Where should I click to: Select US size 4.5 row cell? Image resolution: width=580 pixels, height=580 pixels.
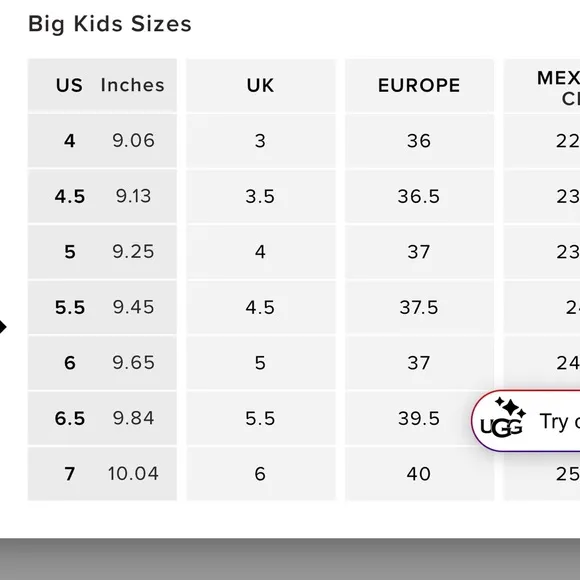(x=102, y=196)
